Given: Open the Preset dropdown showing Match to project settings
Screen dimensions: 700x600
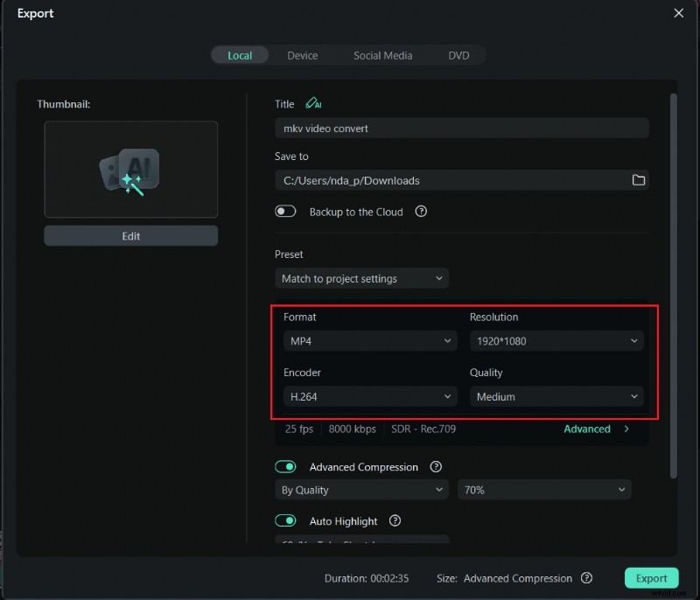Looking at the screenshot, I should [x=361, y=278].
